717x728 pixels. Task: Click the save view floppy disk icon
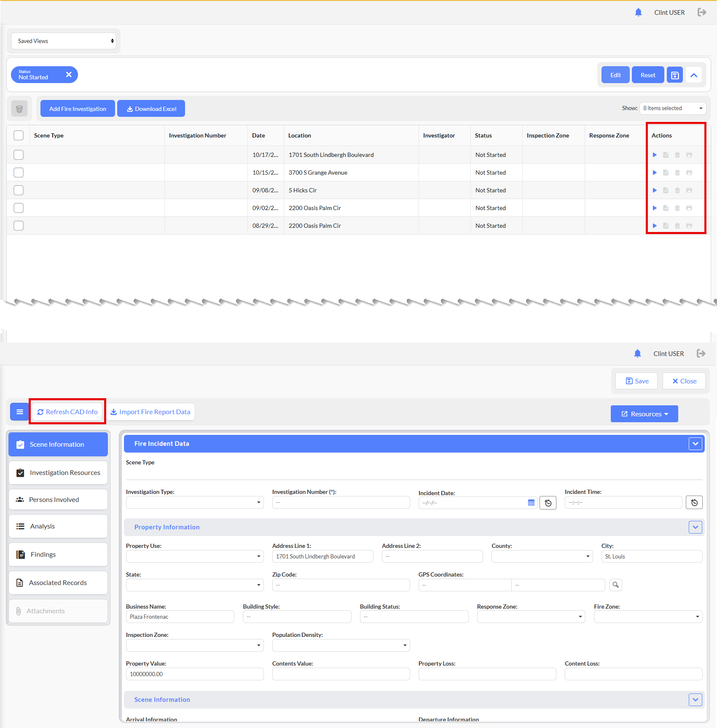click(674, 75)
